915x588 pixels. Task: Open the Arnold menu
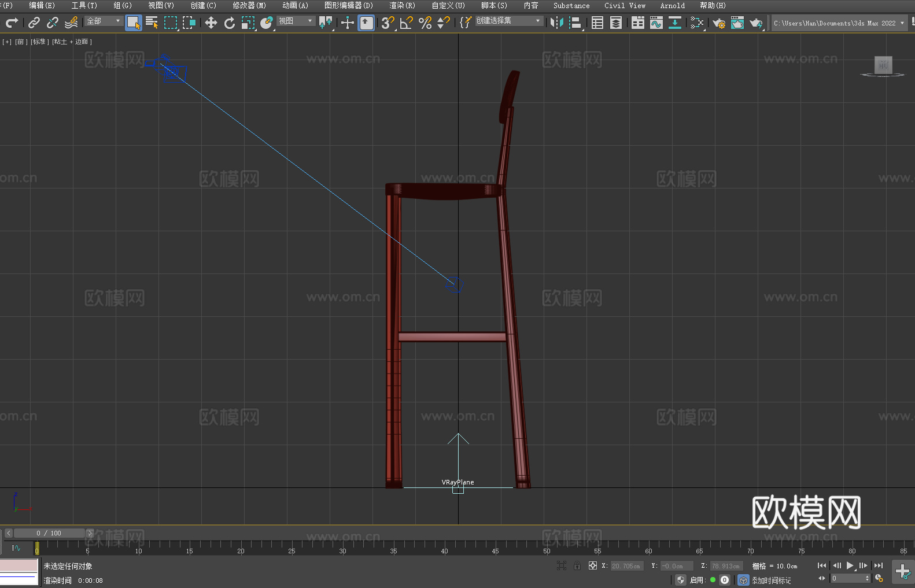(672, 5)
